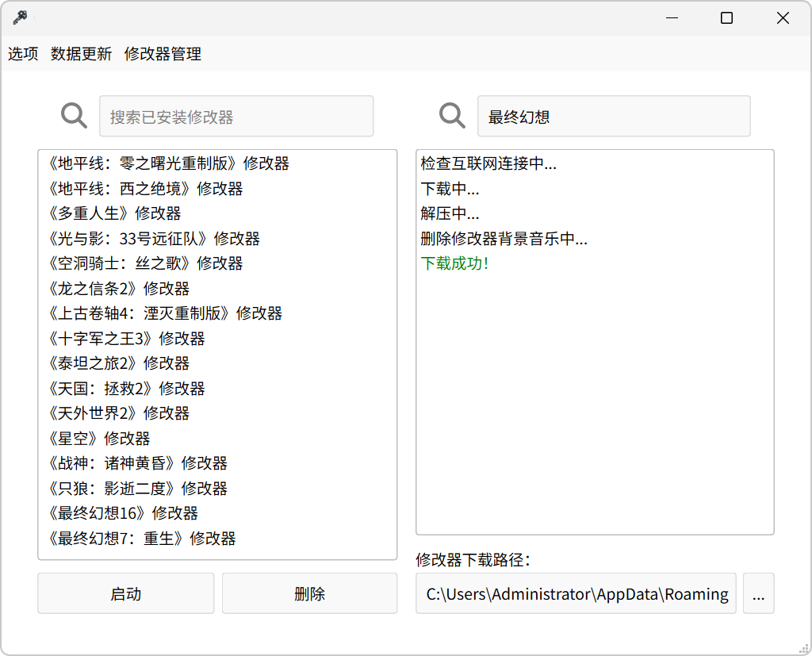Select 《地平线：西之绝境》修改器
This screenshot has width=812, height=656.
(217, 189)
